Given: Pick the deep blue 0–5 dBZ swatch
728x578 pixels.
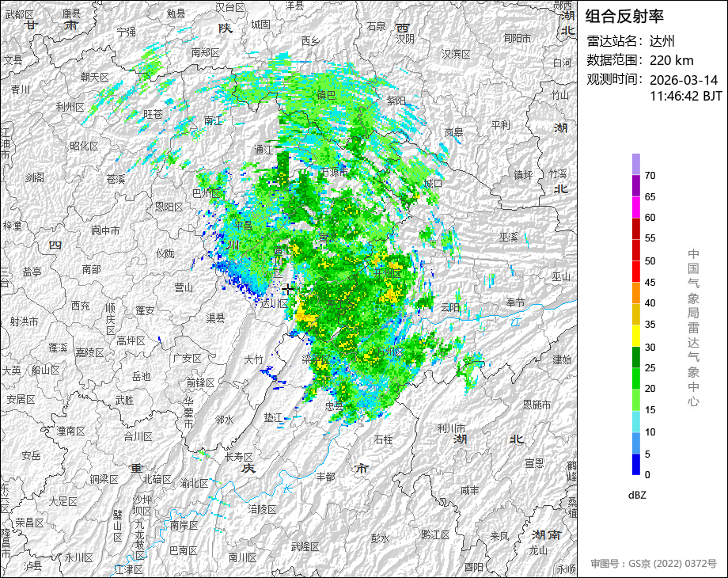Looking at the screenshot, I should [636, 464].
